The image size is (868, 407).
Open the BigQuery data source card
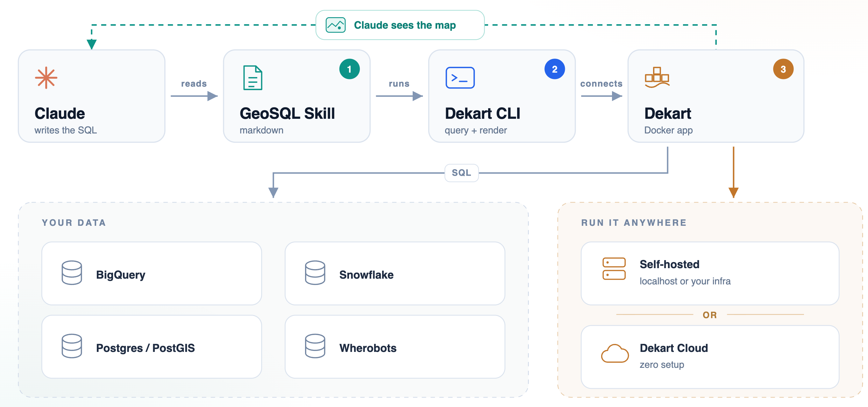point(152,273)
